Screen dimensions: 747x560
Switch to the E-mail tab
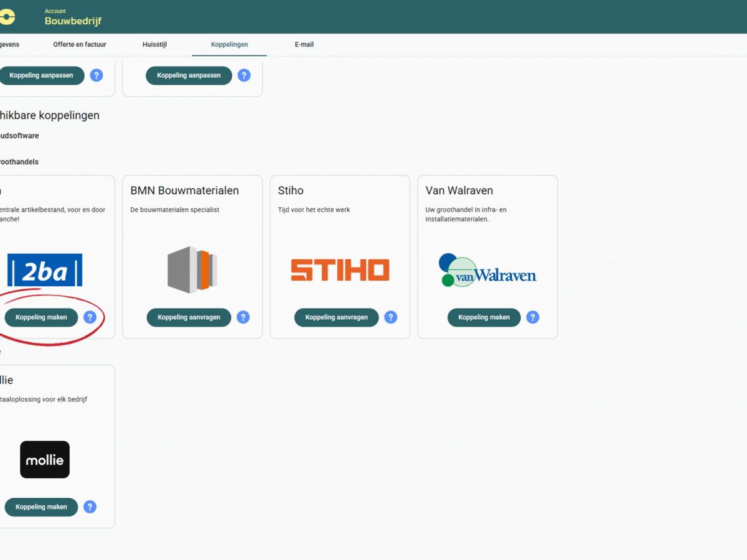304,44
